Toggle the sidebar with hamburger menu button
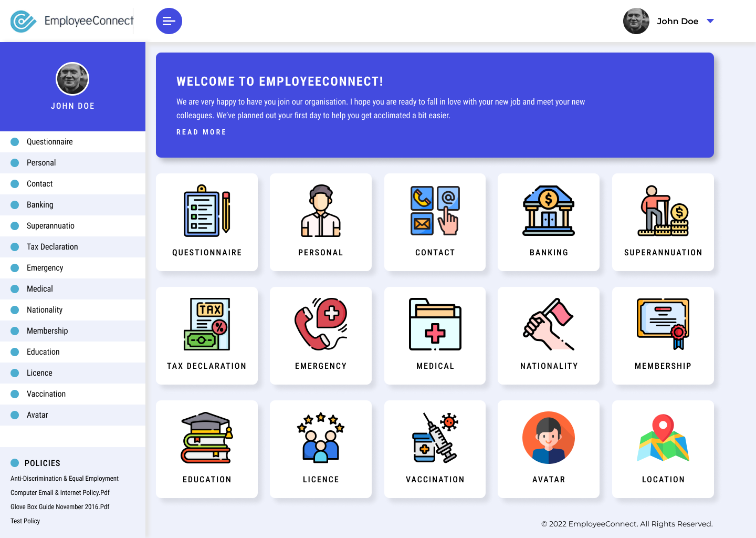 [x=169, y=21]
